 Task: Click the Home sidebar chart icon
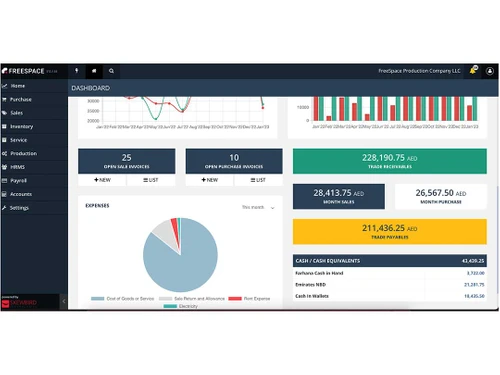click(x=5, y=86)
